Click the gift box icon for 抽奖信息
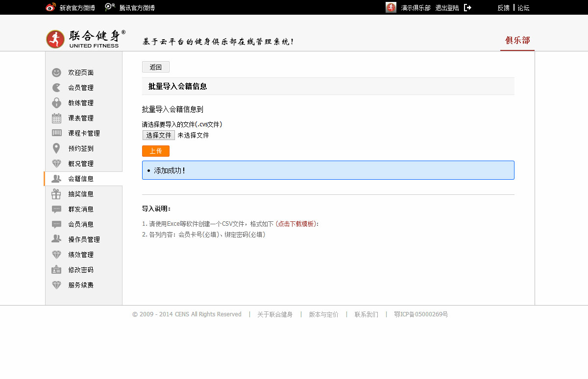This screenshot has height=379, width=588. [56, 194]
